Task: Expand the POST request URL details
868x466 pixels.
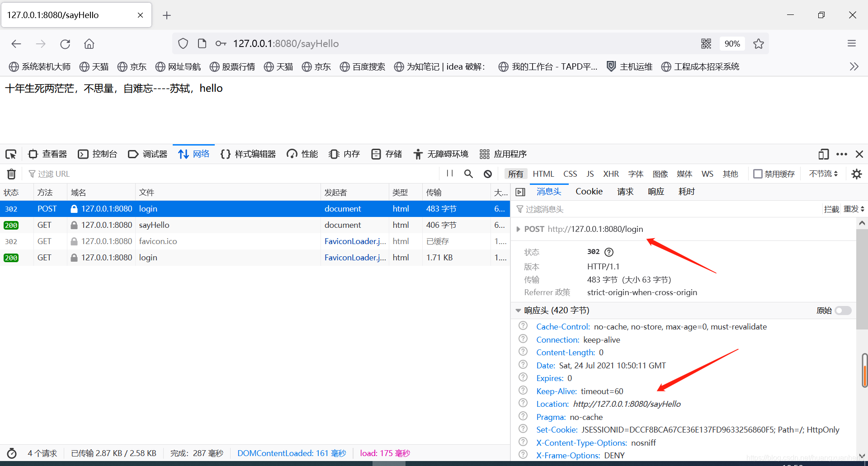Action: 519,229
